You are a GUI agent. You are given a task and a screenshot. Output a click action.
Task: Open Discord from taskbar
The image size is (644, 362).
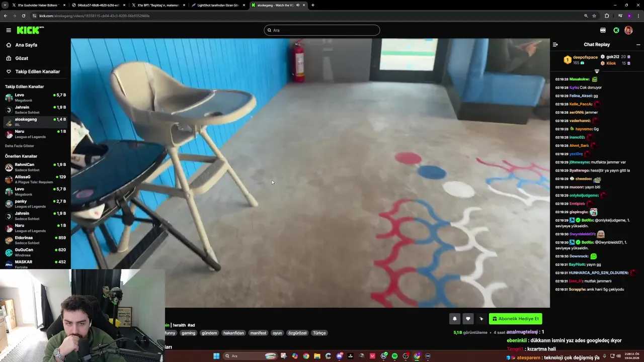[x=340, y=356]
